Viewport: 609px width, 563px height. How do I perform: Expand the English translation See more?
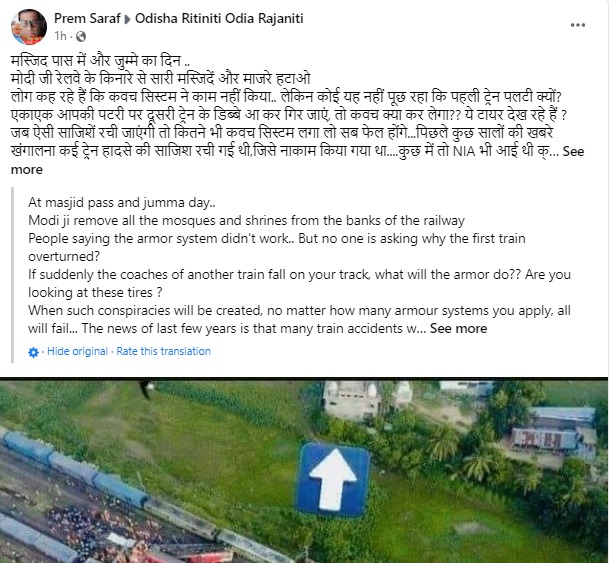tap(458, 328)
